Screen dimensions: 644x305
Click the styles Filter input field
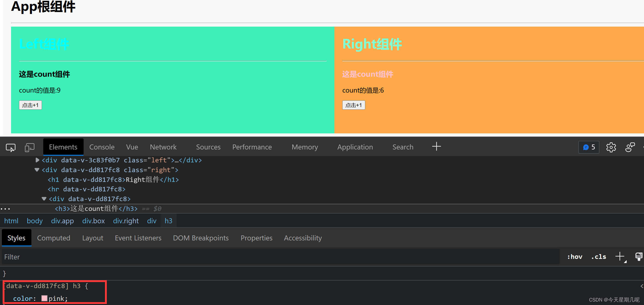pyautogui.click(x=105, y=256)
